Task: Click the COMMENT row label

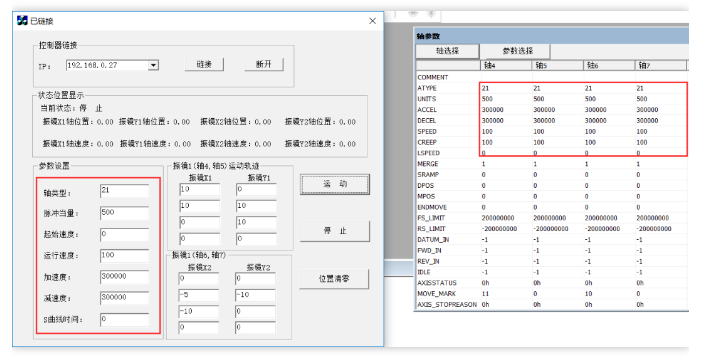Action: [x=433, y=77]
